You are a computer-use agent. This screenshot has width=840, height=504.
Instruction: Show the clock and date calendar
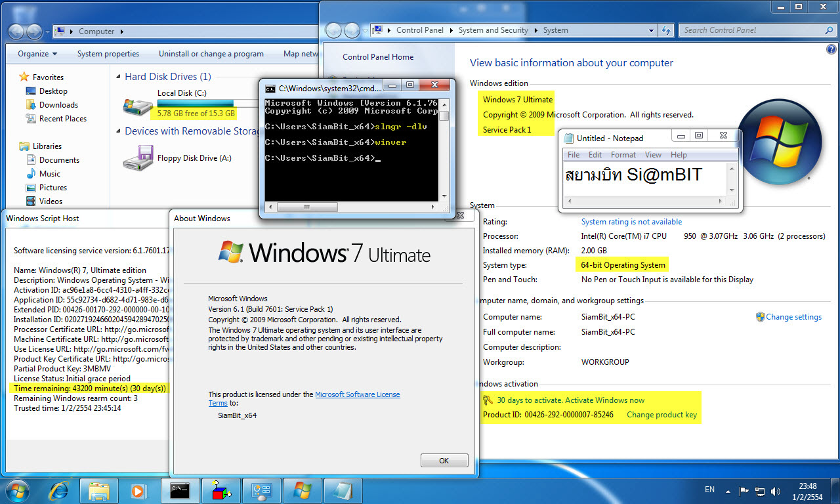808,491
